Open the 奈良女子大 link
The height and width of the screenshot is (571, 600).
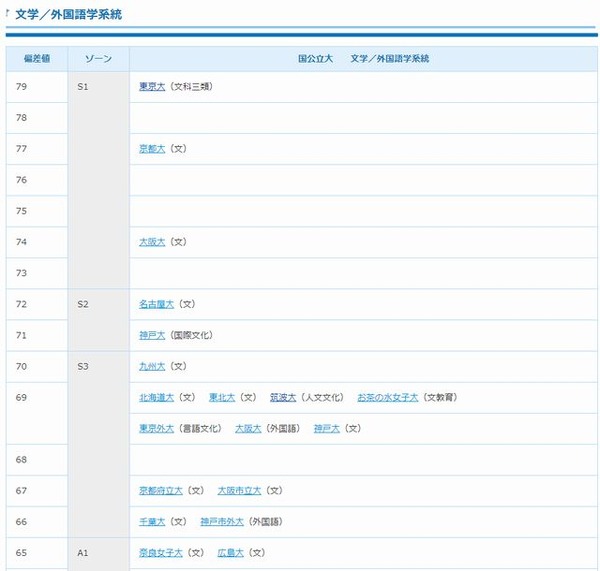pyautogui.click(x=161, y=553)
